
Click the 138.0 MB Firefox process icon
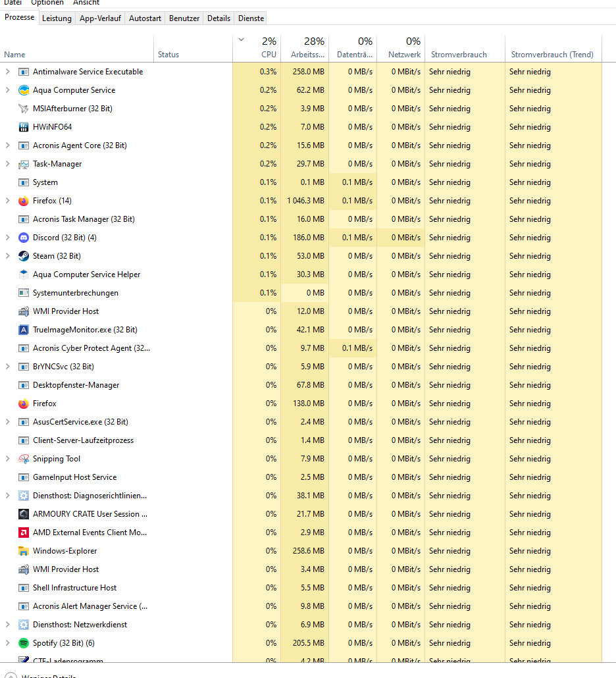pyautogui.click(x=24, y=404)
